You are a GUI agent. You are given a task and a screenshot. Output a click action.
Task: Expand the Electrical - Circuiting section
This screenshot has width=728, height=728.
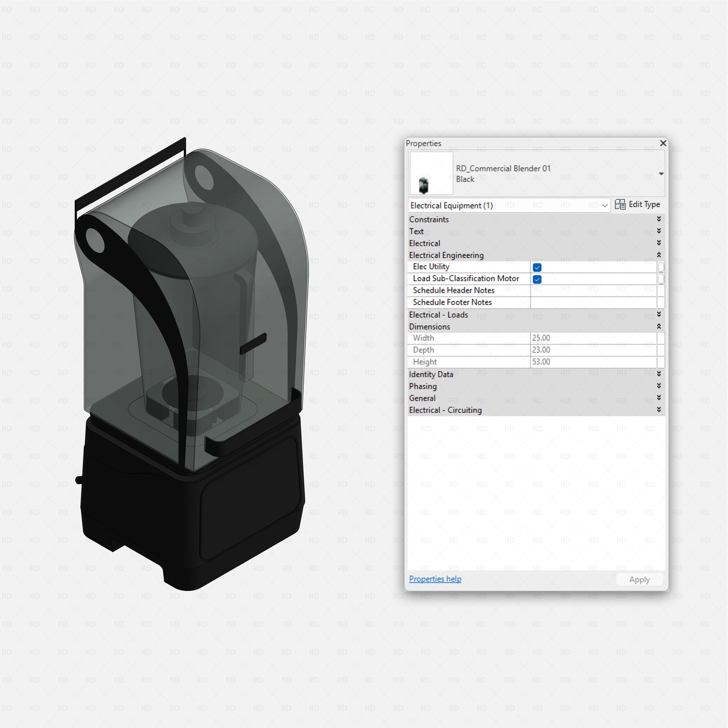tap(658, 410)
